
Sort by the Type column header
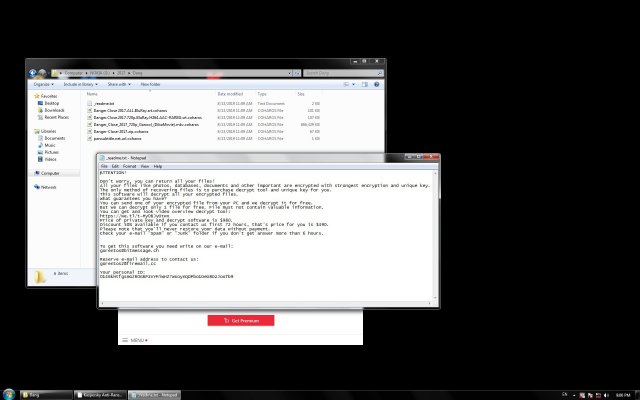(262, 94)
